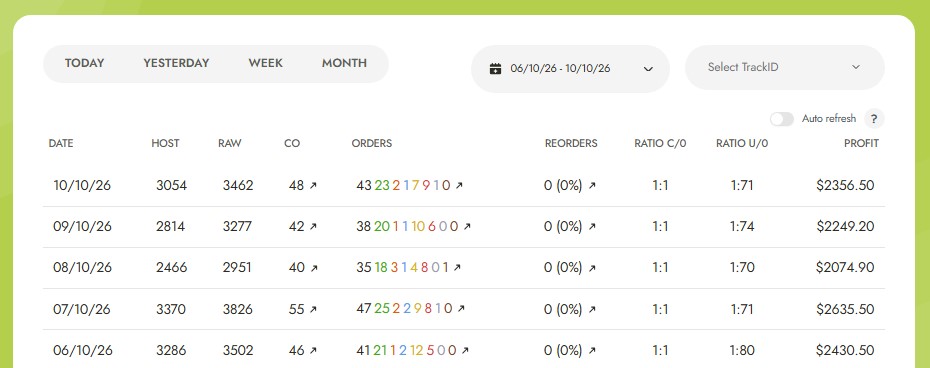The width and height of the screenshot is (930, 368).
Task: Expand the date range dropdown chevron
Action: 648,69
